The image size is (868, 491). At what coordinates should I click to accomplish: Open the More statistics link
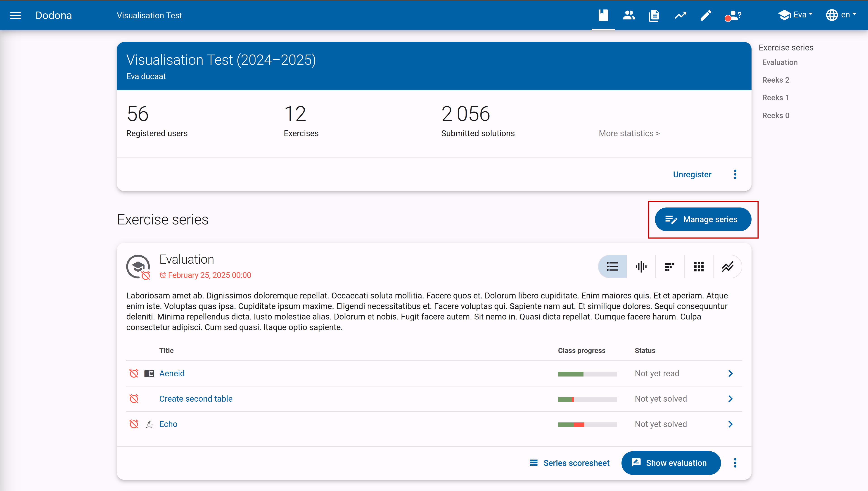tap(629, 133)
